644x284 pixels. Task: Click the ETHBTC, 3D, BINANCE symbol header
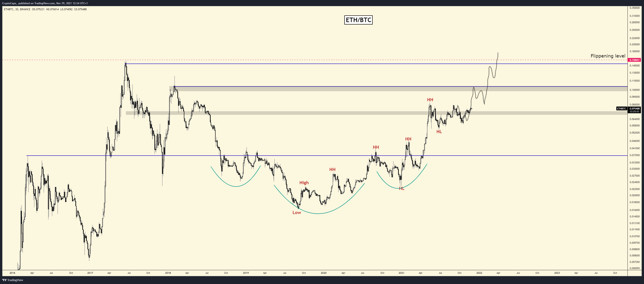pos(17,9)
